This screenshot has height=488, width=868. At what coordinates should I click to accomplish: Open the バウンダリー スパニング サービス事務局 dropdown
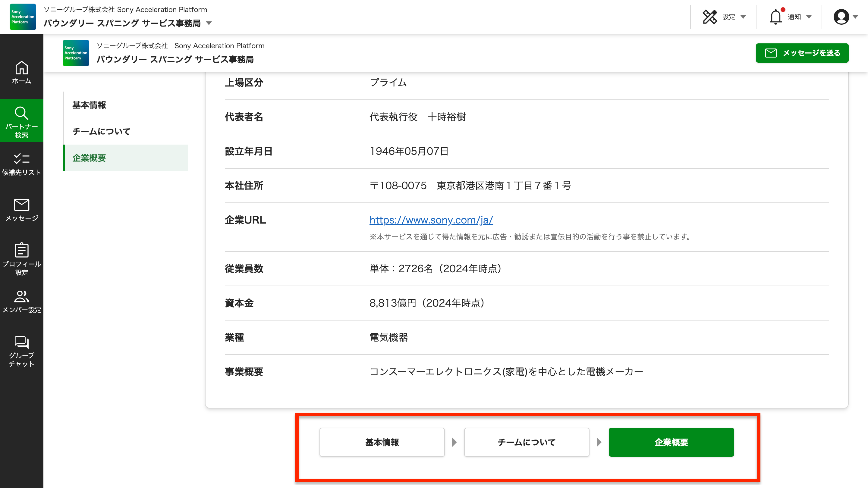coord(209,23)
